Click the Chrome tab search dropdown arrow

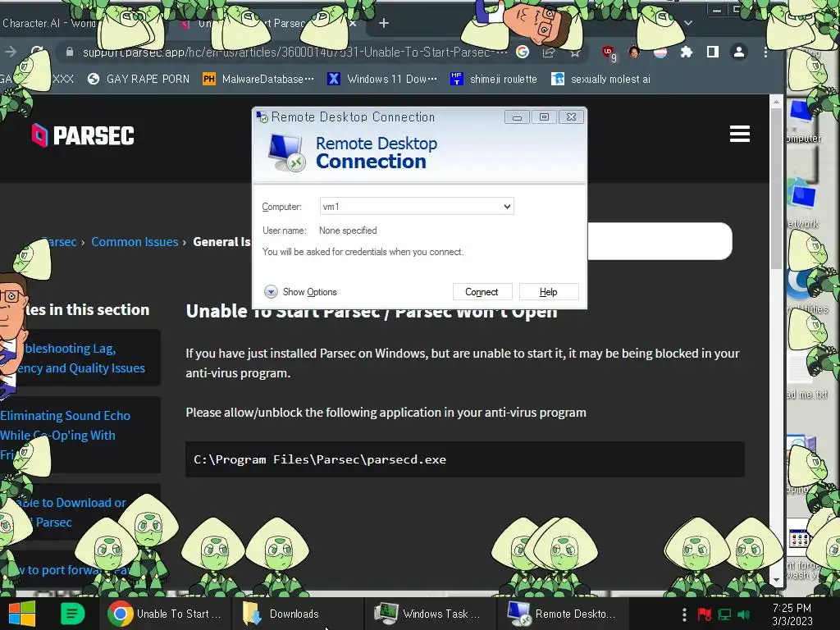pos(688,23)
